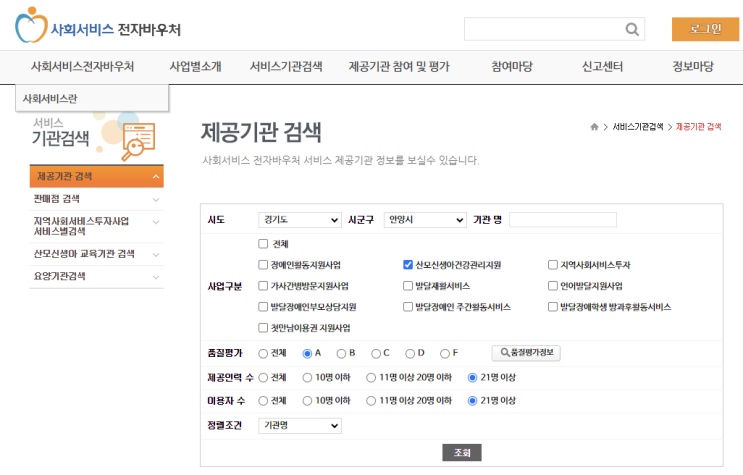Screen dimensions: 743x475
Task: Open the 제공기관 참여 및 평가 menu
Action: coord(399,66)
